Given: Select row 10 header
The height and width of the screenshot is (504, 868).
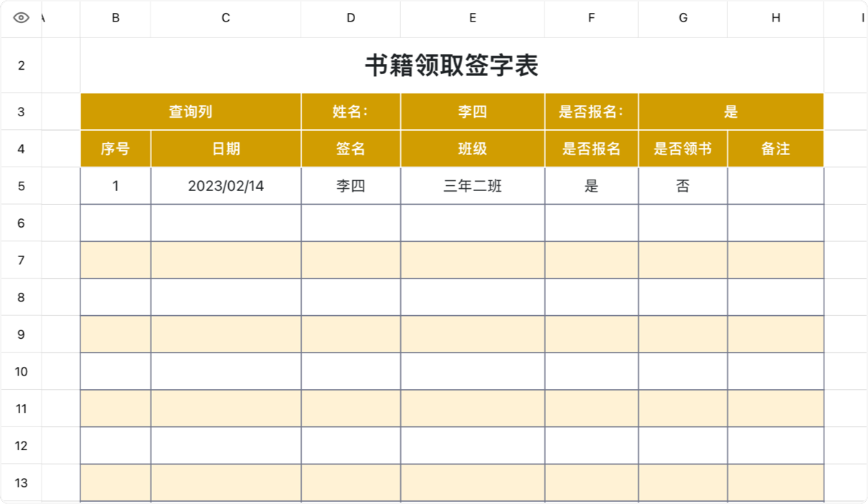Looking at the screenshot, I should click(21, 371).
